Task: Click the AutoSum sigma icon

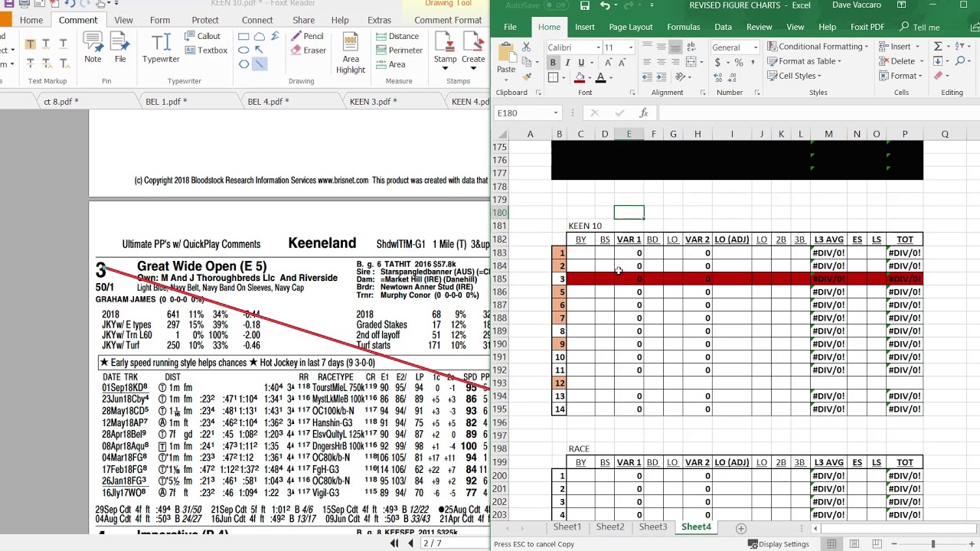Action: tap(938, 47)
